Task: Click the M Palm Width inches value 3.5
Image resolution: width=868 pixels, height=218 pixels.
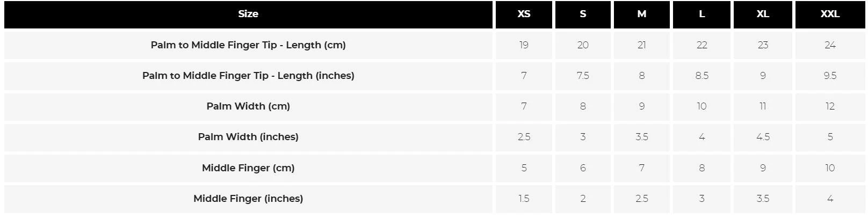Action: 642,137
